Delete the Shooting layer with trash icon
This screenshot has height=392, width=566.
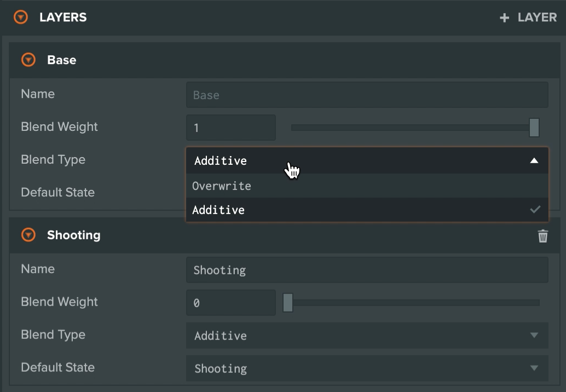[x=542, y=236]
